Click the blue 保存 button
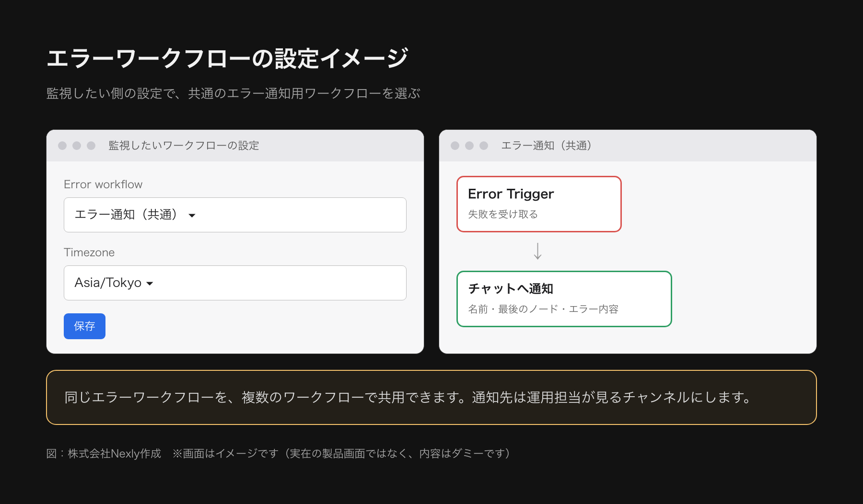 (x=84, y=326)
